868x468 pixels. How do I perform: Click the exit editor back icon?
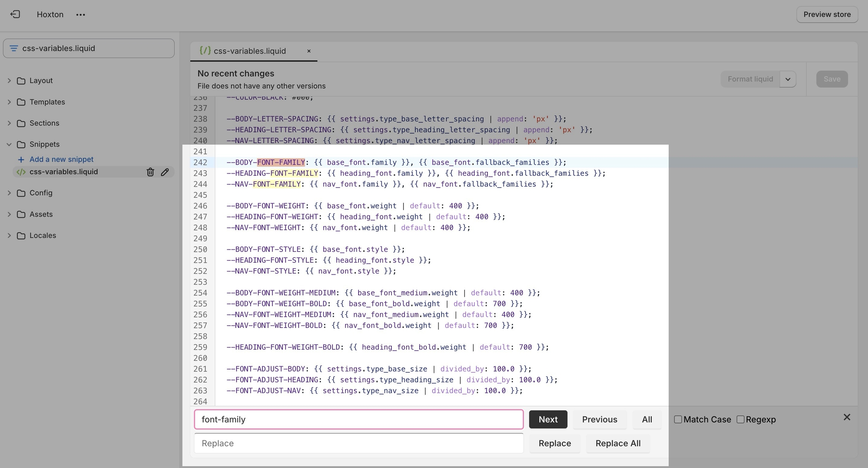(x=15, y=14)
